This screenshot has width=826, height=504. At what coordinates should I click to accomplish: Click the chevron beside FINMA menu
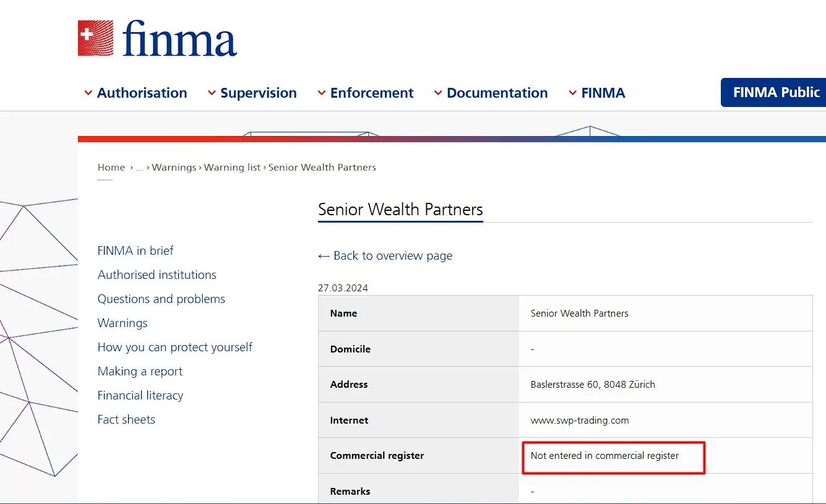(x=572, y=93)
